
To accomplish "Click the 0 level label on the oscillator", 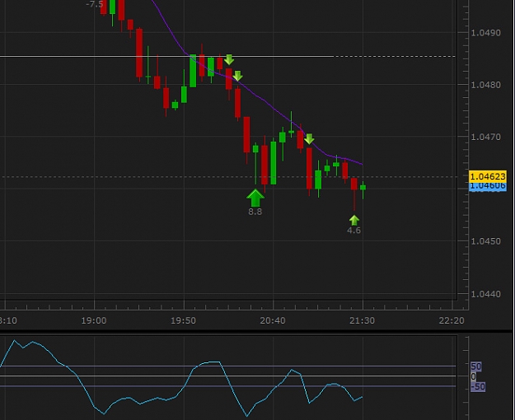I will [x=473, y=376].
